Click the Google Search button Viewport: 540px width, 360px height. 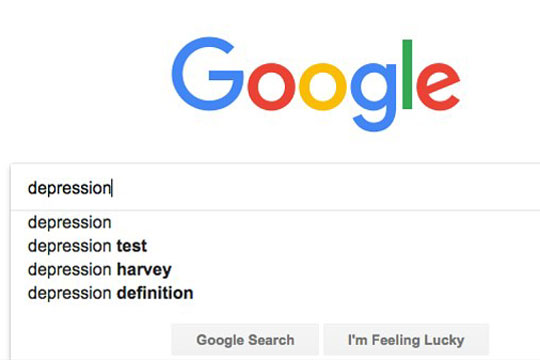click(x=245, y=340)
